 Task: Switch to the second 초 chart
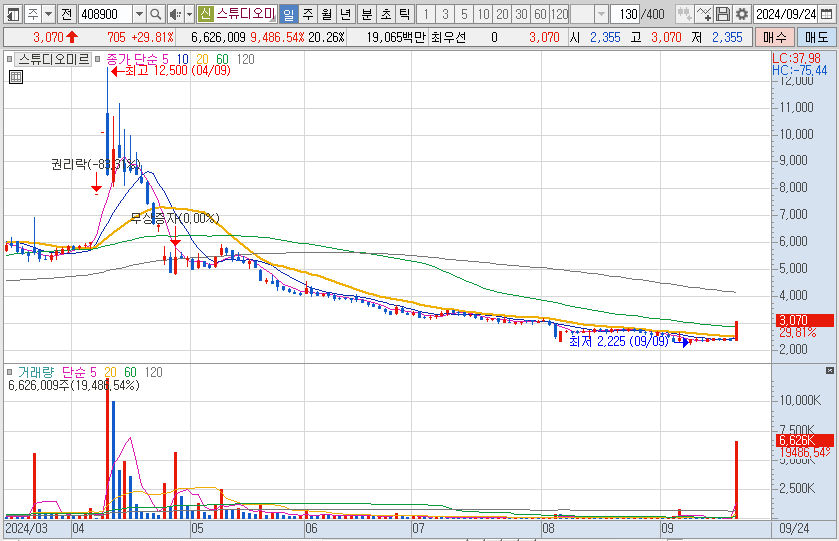(x=386, y=14)
